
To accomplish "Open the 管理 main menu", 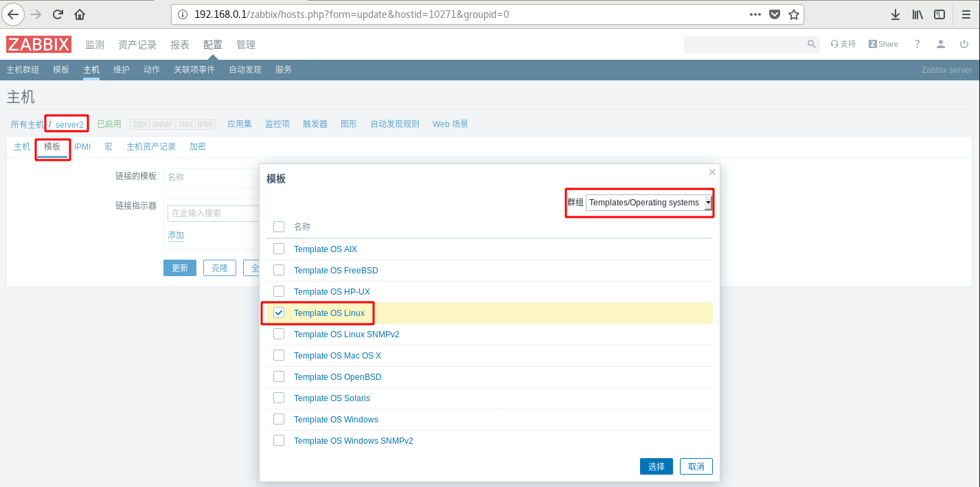I will pyautogui.click(x=246, y=45).
